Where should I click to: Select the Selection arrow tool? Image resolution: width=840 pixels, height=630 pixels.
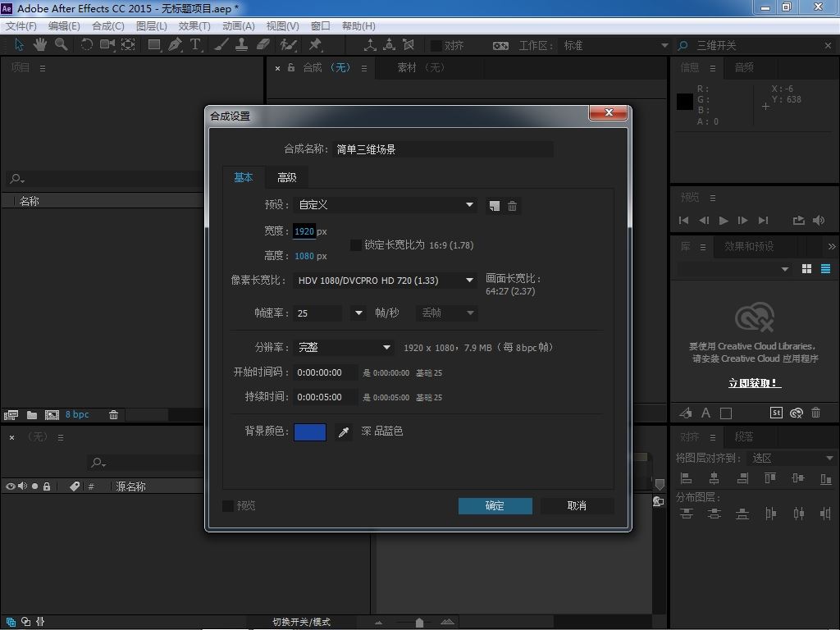[x=20, y=45]
